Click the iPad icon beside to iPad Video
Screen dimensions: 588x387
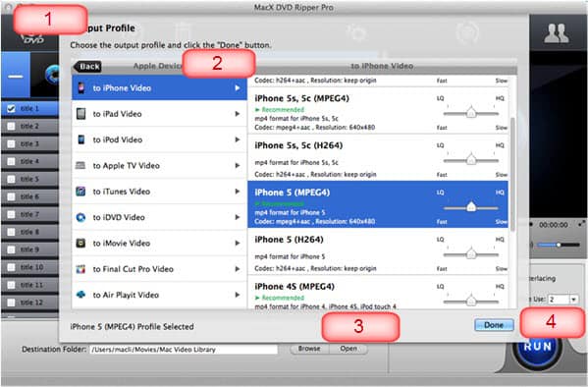80,114
